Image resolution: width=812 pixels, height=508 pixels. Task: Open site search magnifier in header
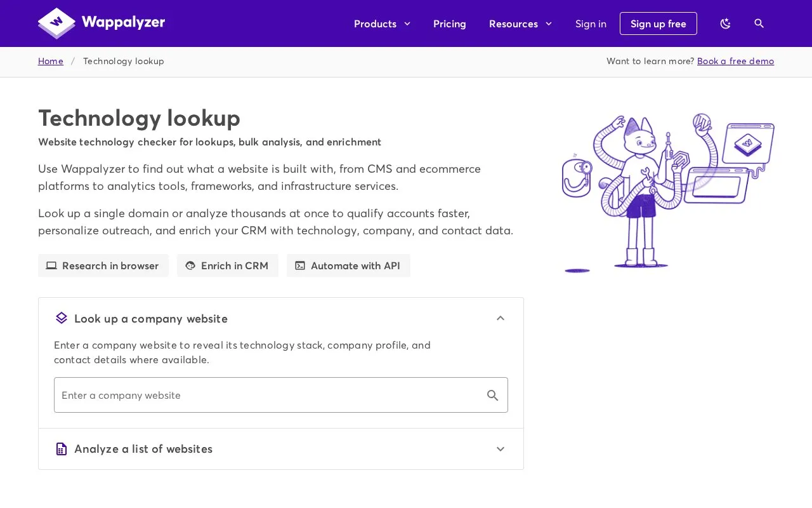[x=759, y=23]
